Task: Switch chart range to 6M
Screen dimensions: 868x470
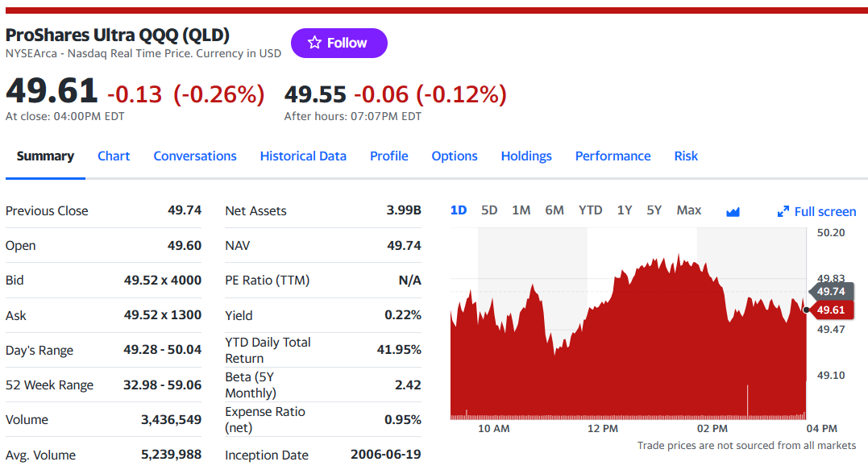Action: 554,210
